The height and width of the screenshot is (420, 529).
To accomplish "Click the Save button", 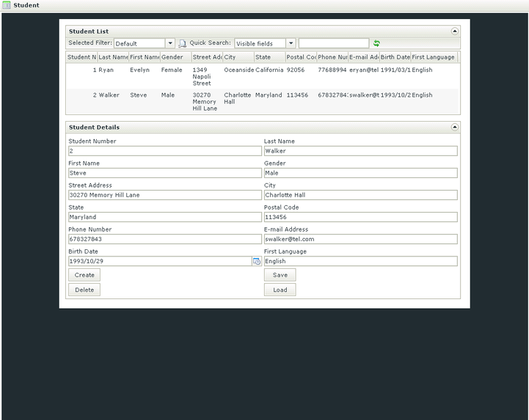I will tap(280, 275).
